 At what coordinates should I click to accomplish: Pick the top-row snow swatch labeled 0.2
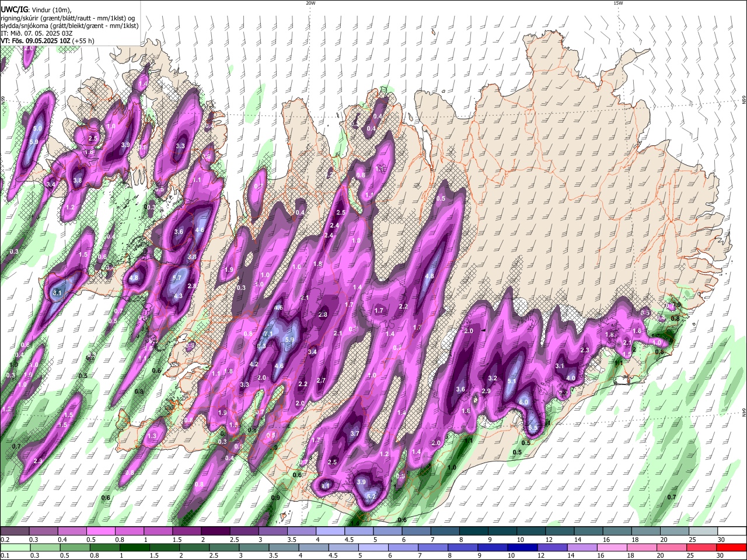coord(15,531)
